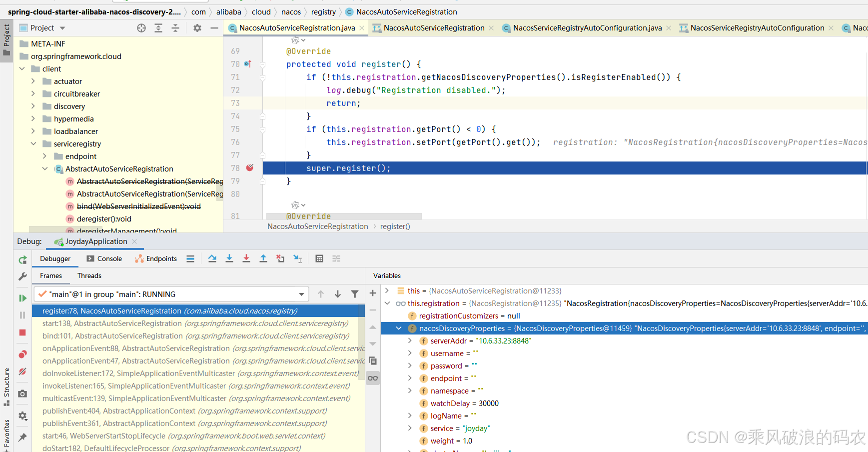Switch to the Threads tab
This screenshot has height=452, width=868.
pyautogui.click(x=89, y=275)
